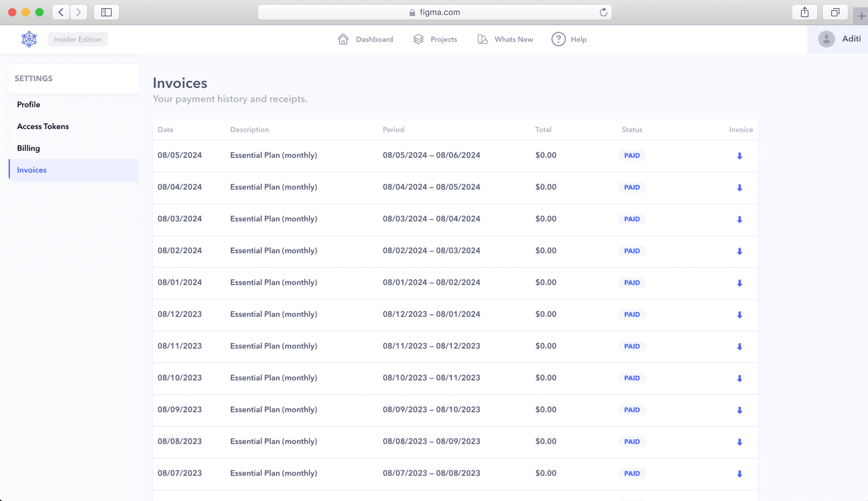
Task: Download the 08/07/2023 invoice
Action: tap(739, 474)
